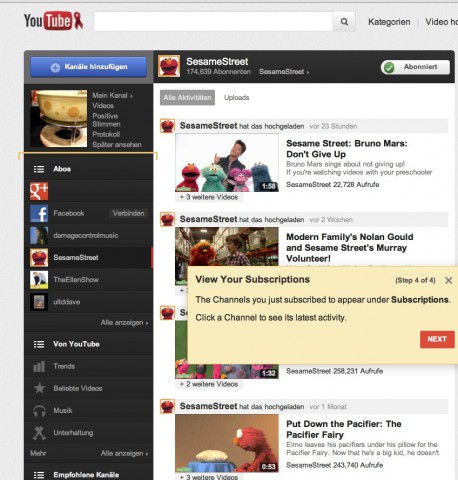Open title Sesame Street: Bruno Mars: Don't Give Up

[x=347, y=149]
